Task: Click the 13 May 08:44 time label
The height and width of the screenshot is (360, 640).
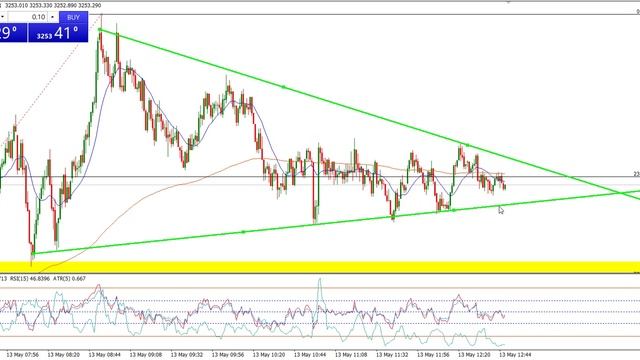Action: pyautogui.click(x=105, y=355)
